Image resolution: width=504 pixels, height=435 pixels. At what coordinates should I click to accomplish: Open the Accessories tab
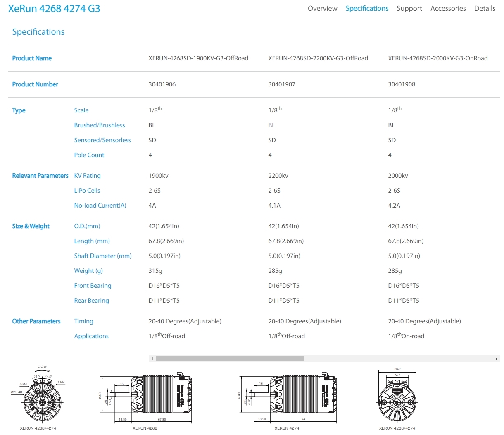(x=448, y=8)
